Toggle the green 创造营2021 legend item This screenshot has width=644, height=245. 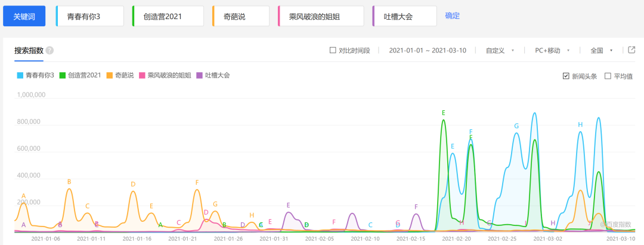pos(80,76)
